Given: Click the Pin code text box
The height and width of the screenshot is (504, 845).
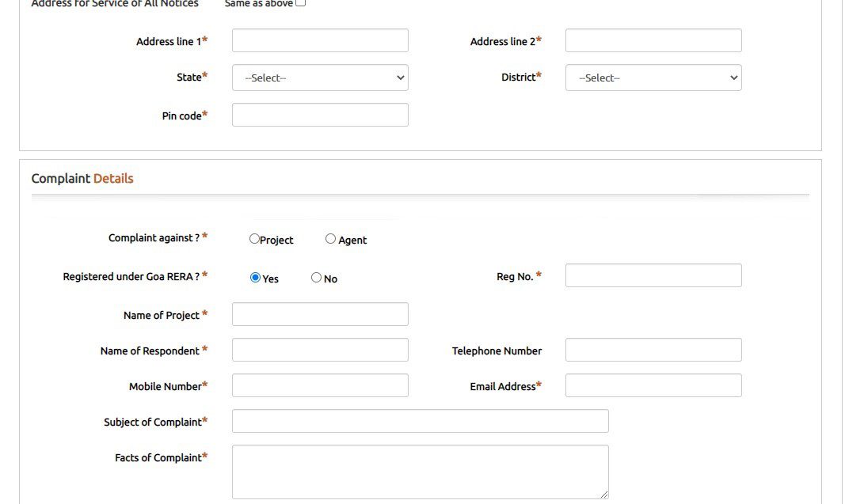Looking at the screenshot, I should coord(320,115).
